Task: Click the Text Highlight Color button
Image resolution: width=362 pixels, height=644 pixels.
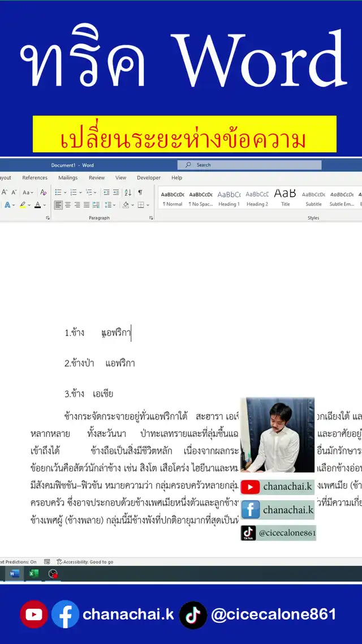Action: [23, 205]
